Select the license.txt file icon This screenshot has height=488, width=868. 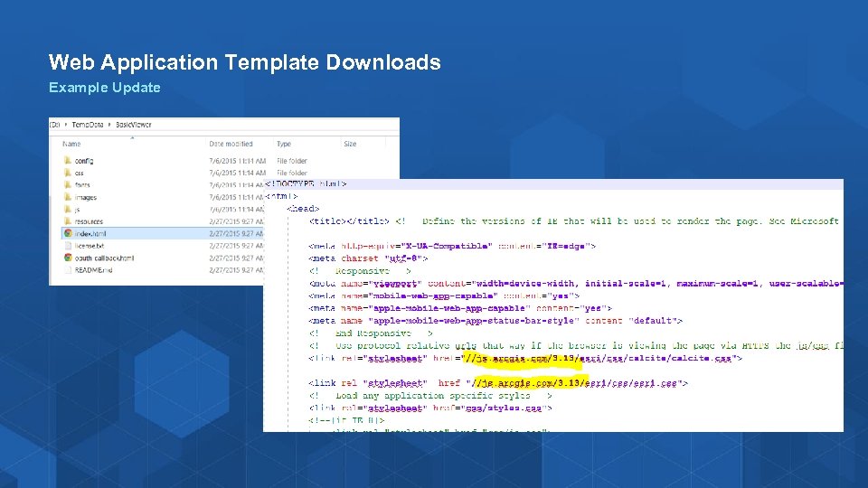click(x=68, y=246)
